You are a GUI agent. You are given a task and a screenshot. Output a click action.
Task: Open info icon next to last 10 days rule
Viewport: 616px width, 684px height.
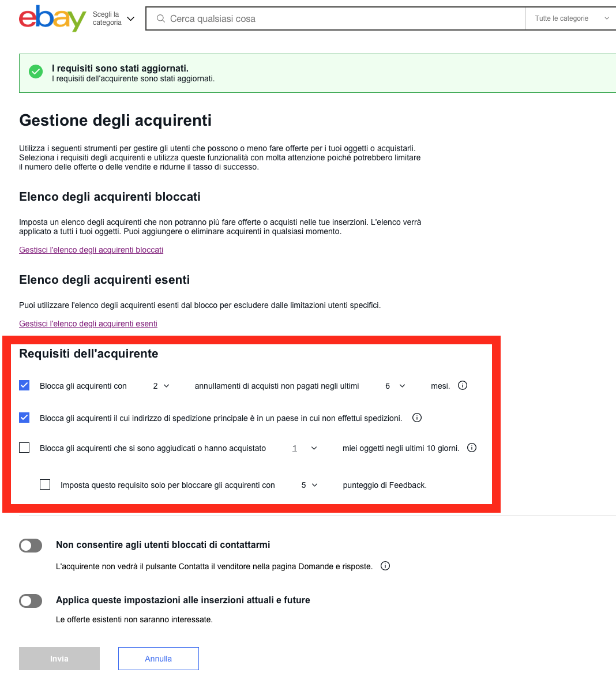(472, 448)
